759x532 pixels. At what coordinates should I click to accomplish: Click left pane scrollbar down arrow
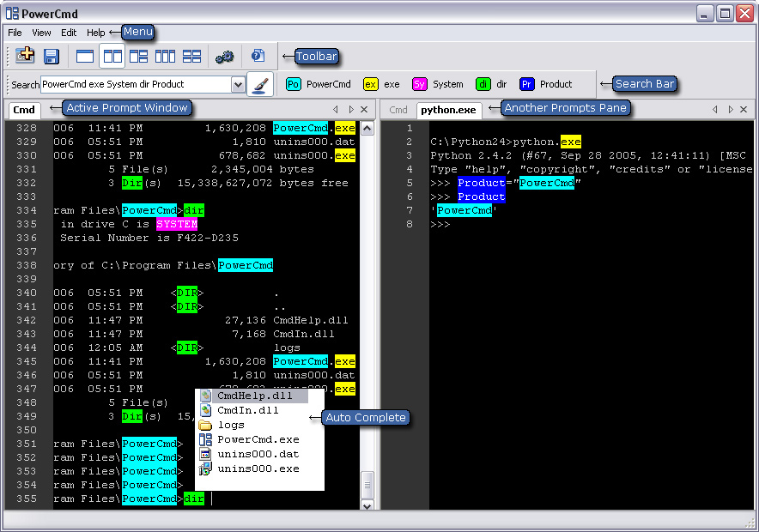point(367,505)
